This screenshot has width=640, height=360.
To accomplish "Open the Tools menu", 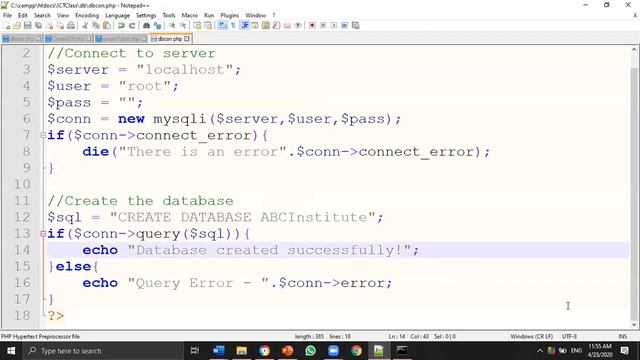I will click(169, 15).
